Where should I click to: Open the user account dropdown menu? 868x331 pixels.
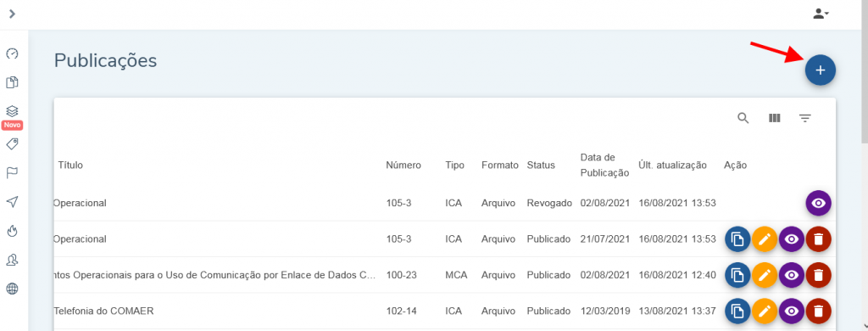821,14
